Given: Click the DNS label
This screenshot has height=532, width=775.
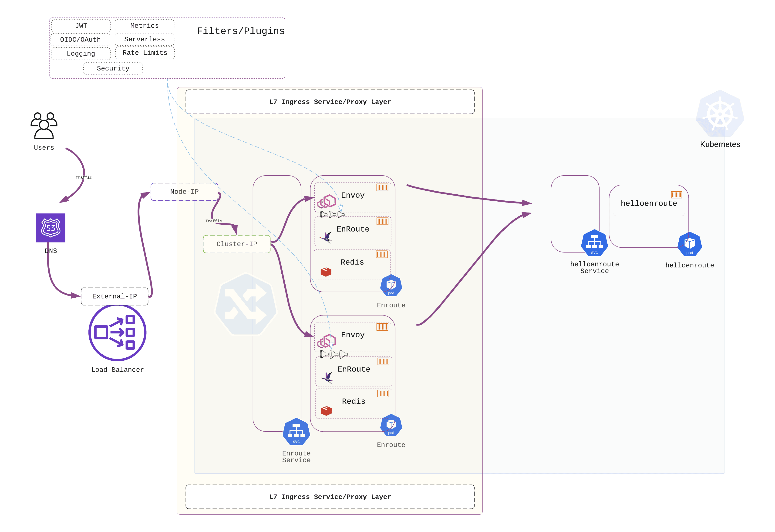Looking at the screenshot, I should coord(51,251).
